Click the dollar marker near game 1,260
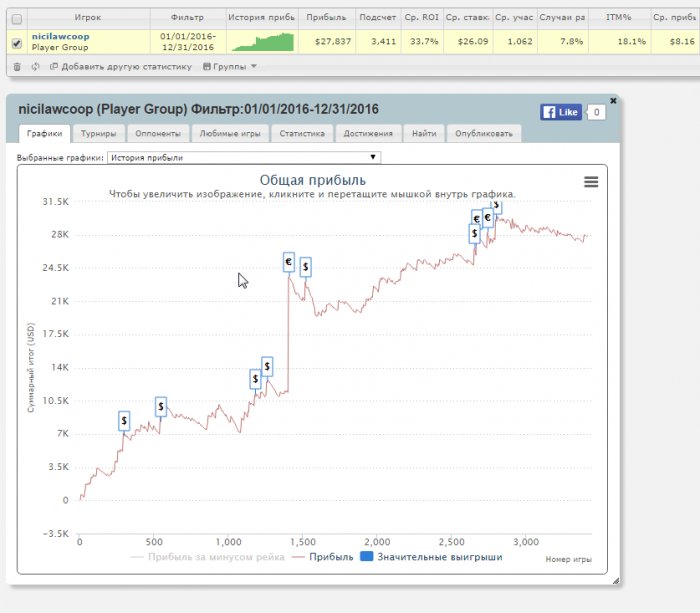This screenshot has height=613, width=700. click(x=267, y=367)
